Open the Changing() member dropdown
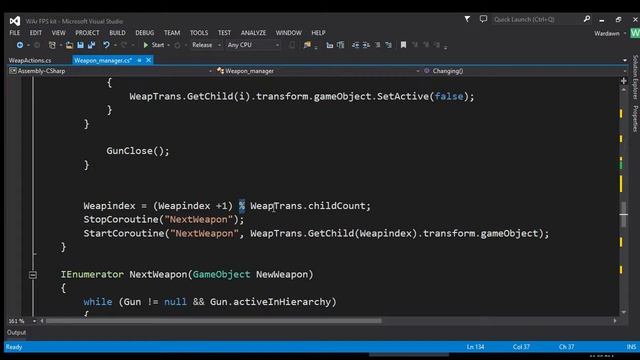Screen dimensions: 640x360 pyautogui.click(x=525, y=71)
